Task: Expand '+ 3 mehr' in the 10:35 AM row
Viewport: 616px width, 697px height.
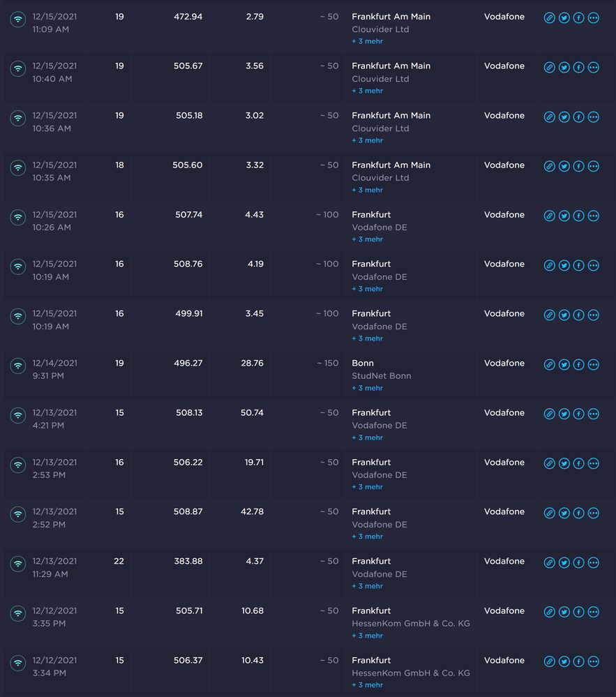Action: pyautogui.click(x=367, y=190)
